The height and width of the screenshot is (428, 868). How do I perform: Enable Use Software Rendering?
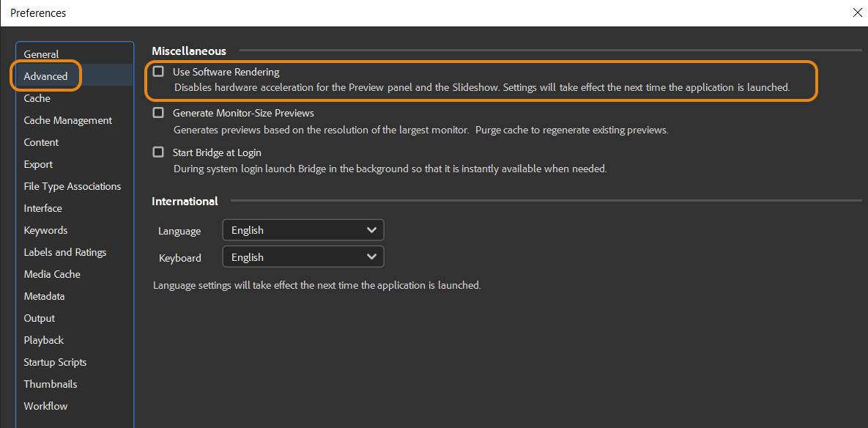pyautogui.click(x=158, y=71)
